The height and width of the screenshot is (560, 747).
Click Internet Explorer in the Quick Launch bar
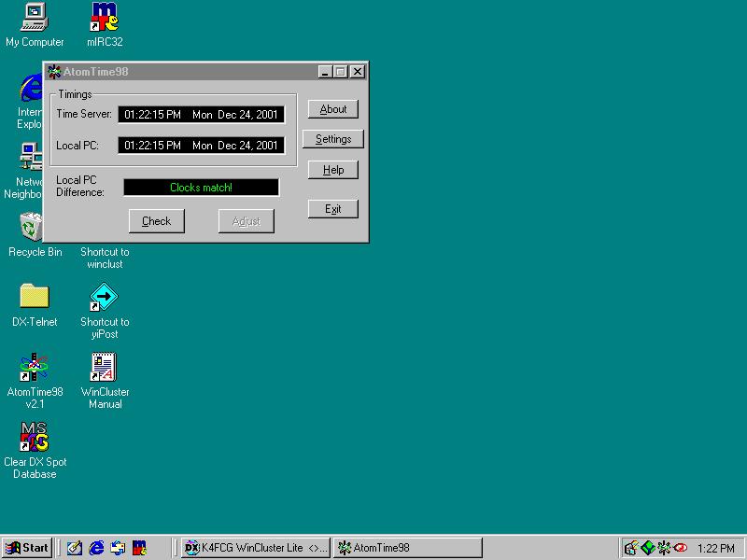(96, 548)
